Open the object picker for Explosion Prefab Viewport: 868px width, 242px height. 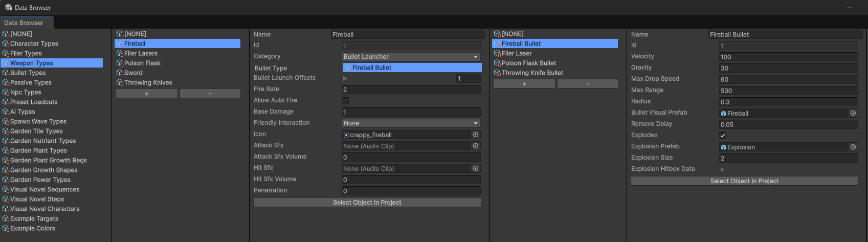click(x=853, y=147)
